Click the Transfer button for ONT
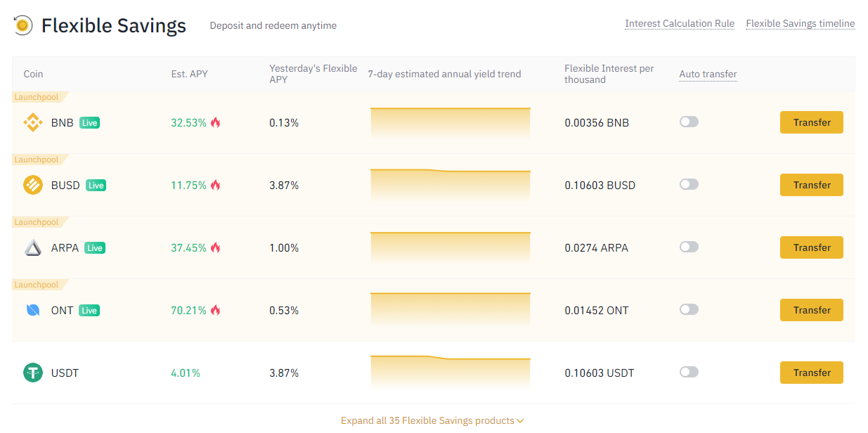Image resolution: width=868 pixels, height=433 pixels. click(812, 310)
